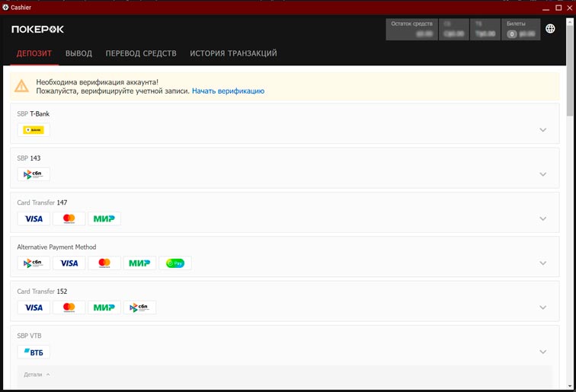Open the ИСТОРИЯ ТРАНЗАКЦИЙ tab
The image size is (576, 392).
[x=233, y=53]
